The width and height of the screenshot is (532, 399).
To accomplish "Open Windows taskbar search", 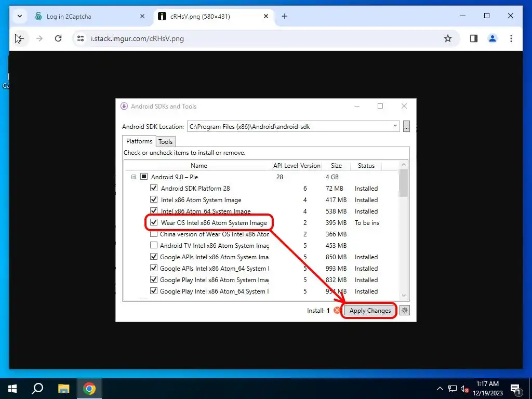I will click(37, 389).
